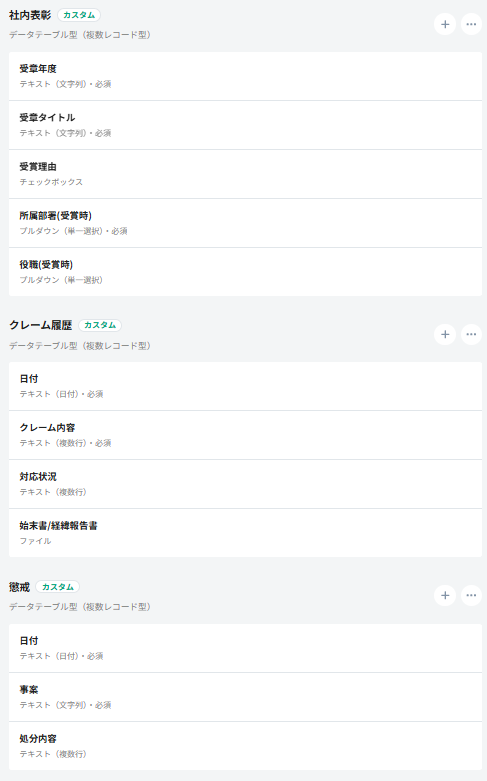Open the 受章タイトル field
This screenshot has width=487, height=781.
[x=245, y=125]
